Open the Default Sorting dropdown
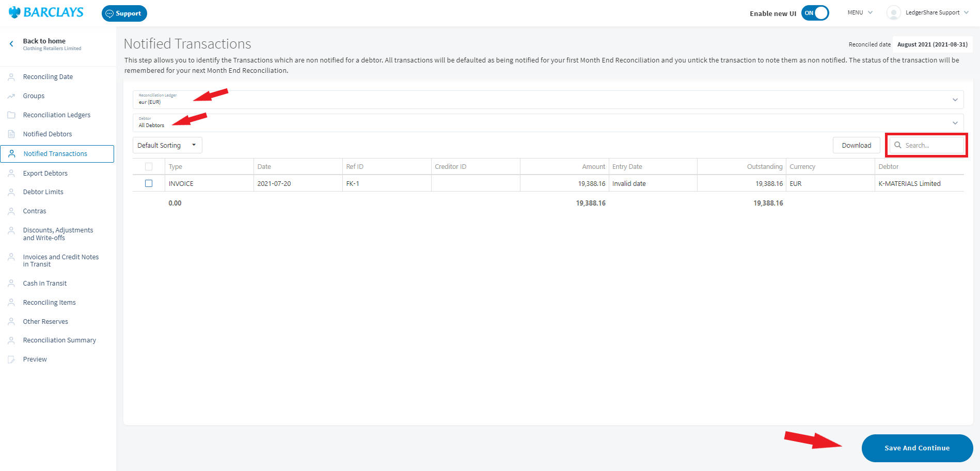Screen dimensions: 980x471 point(167,145)
